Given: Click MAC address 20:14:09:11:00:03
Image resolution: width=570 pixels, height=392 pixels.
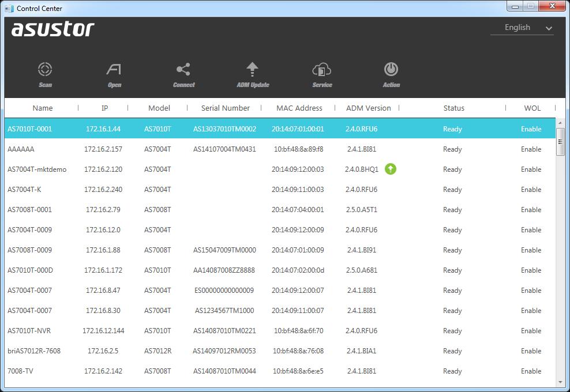Looking at the screenshot, I should (298, 189).
